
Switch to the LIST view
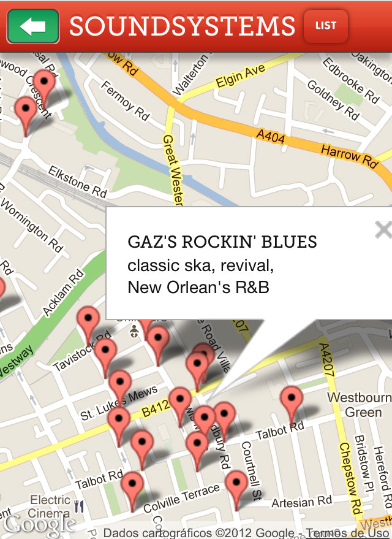click(x=325, y=26)
